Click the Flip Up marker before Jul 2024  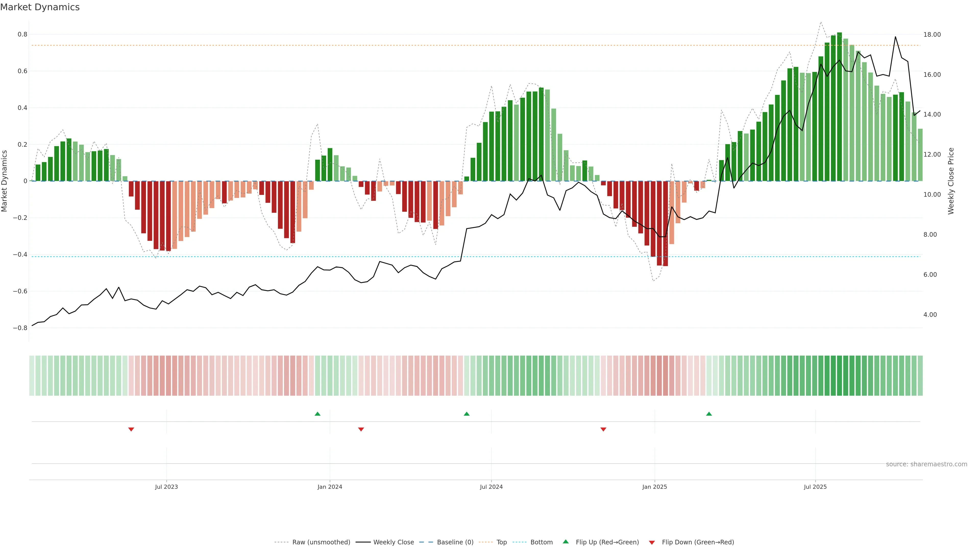(x=467, y=414)
